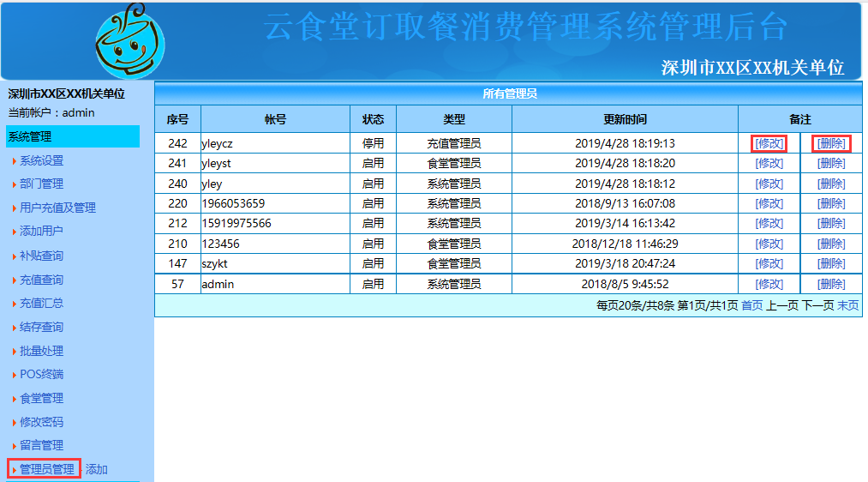Screen dimensions: 868x482
Task: Click the smiling cup logo
Action: [x=130, y=41]
